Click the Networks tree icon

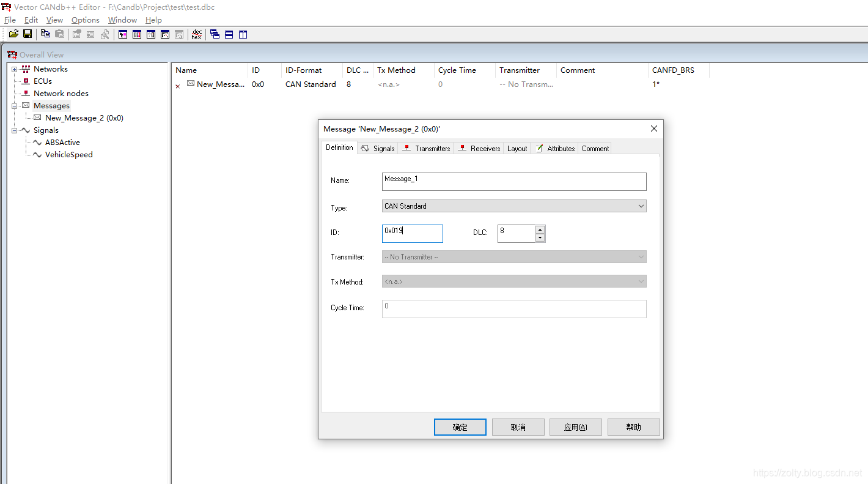tap(26, 69)
